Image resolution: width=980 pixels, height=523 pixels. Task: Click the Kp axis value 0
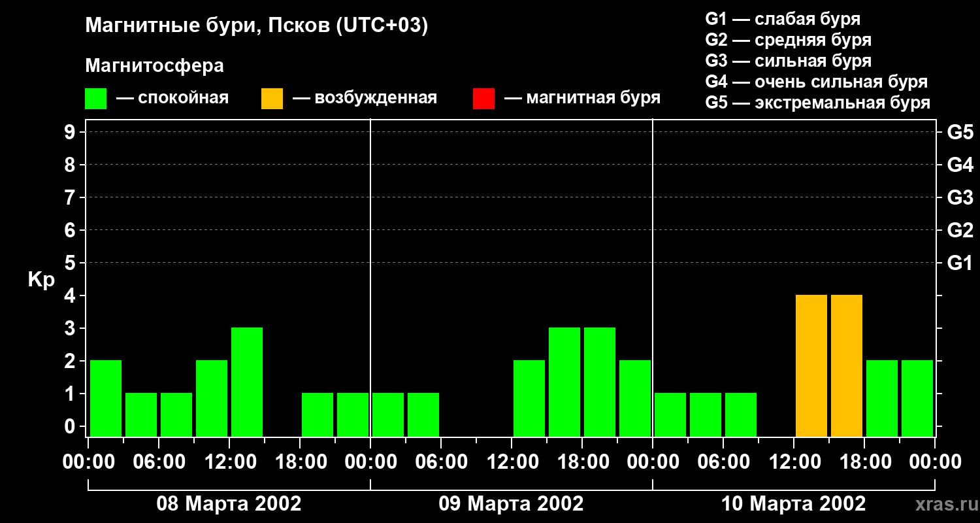71,426
